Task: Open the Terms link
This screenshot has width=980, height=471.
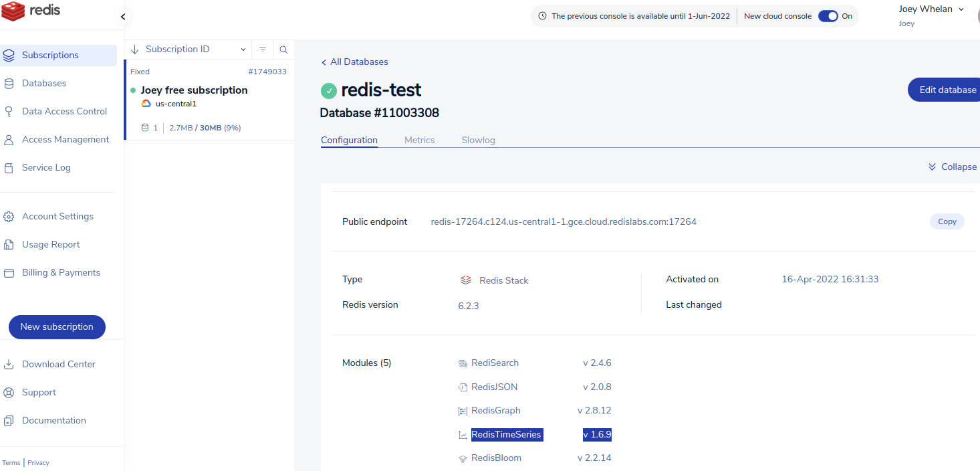Action: (11, 463)
